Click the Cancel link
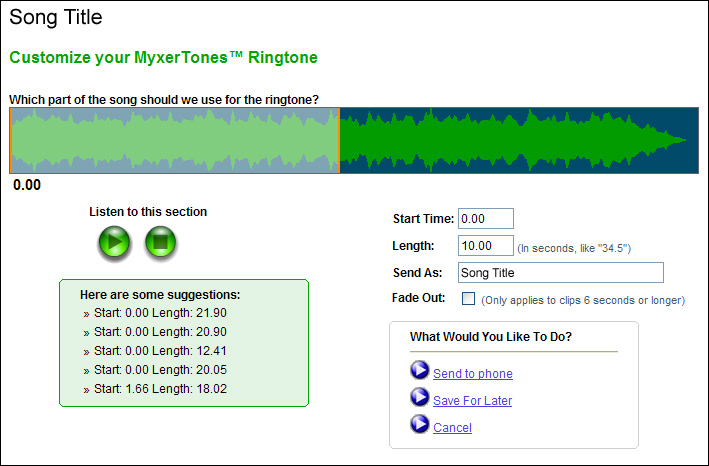Viewport: 709px width, 466px height. (452, 428)
